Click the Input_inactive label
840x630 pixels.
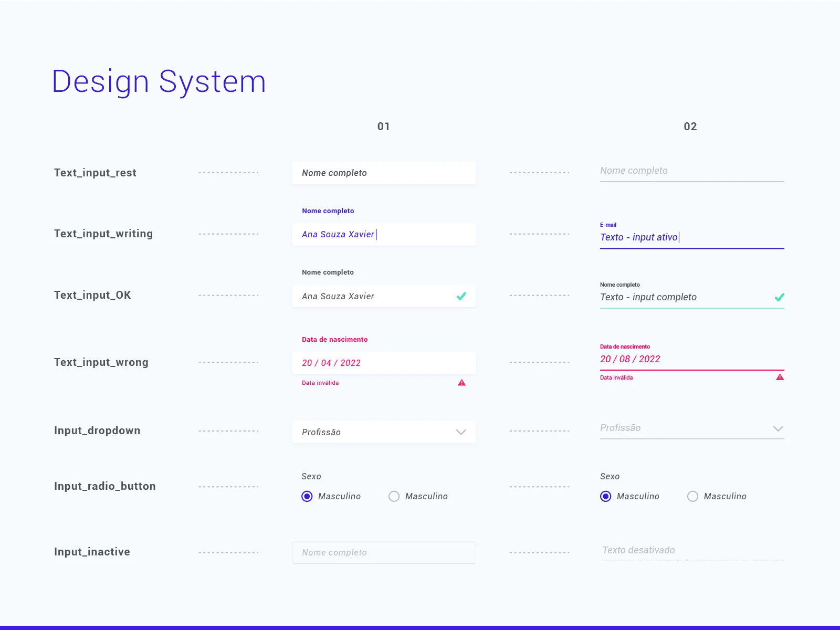coord(92,552)
